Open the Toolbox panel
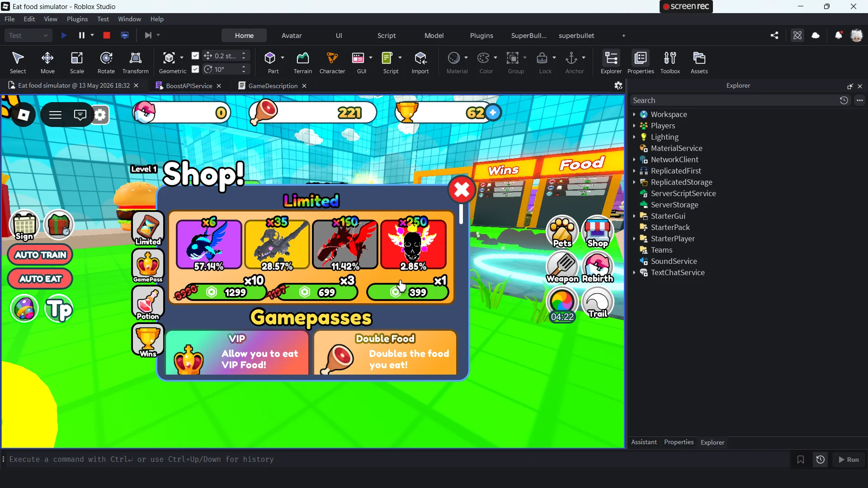 [x=670, y=62]
